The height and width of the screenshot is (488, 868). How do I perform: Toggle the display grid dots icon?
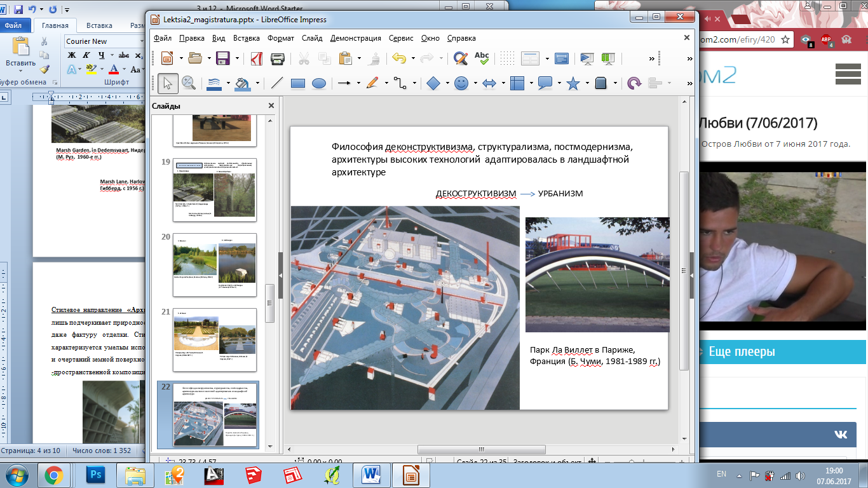coord(508,58)
